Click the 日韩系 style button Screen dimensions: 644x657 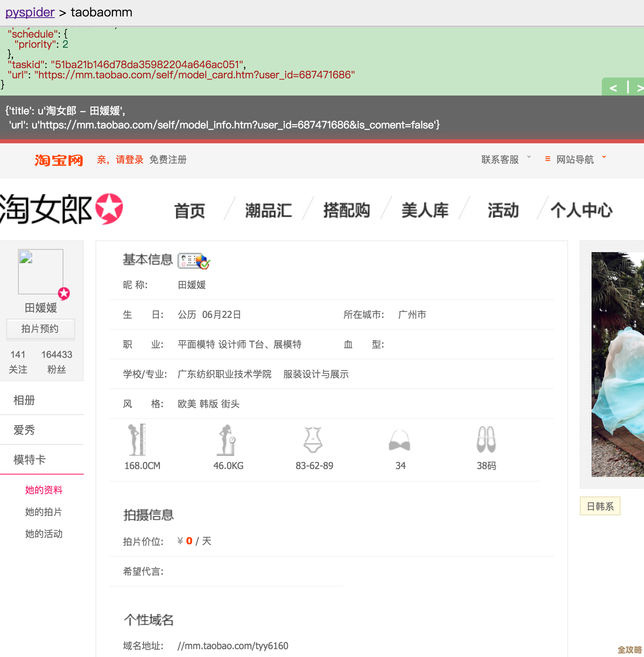(600, 506)
